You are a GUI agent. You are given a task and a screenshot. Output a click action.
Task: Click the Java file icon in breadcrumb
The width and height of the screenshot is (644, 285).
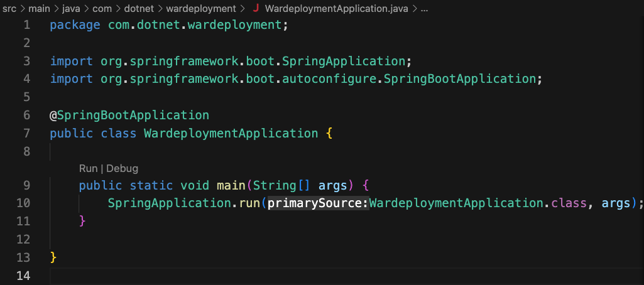[256, 9]
